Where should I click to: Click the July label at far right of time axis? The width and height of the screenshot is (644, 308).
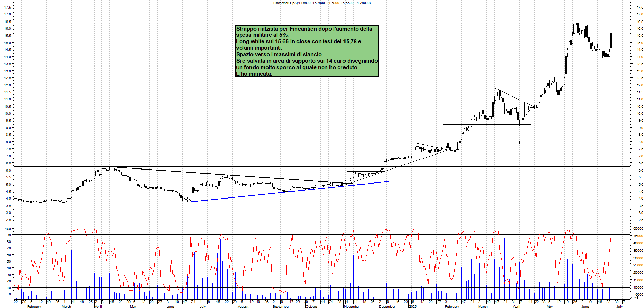(x=619, y=306)
